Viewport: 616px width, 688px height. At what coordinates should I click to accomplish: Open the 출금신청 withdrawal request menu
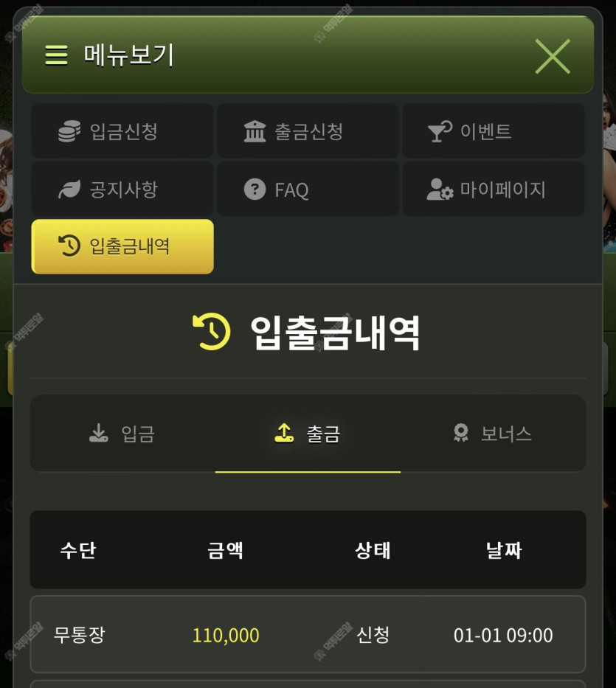pyautogui.click(x=308, y=131)
